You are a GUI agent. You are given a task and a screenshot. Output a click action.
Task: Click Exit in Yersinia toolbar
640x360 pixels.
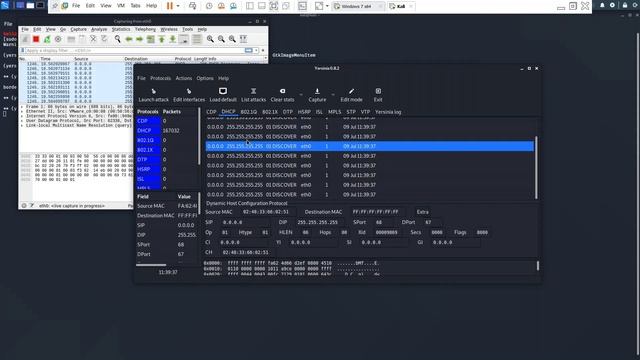pyautogui.click(x=378, y=95)
